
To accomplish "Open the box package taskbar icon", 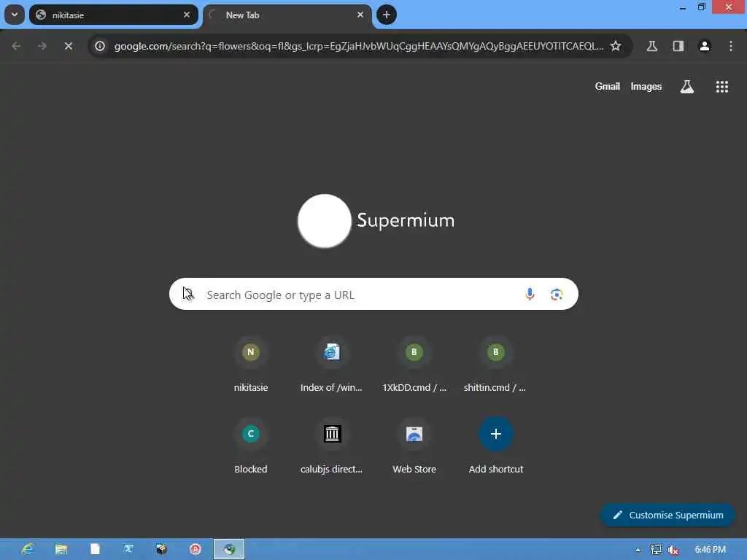I will (162, 549).
